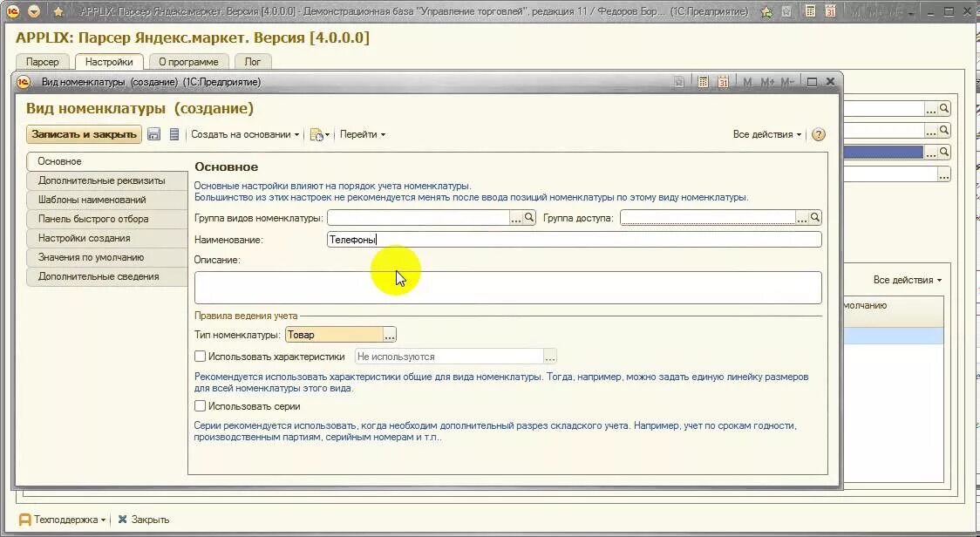Open the Техподдержка dropdown at the bottom
The image size is (980, 537).
point(63,520)
